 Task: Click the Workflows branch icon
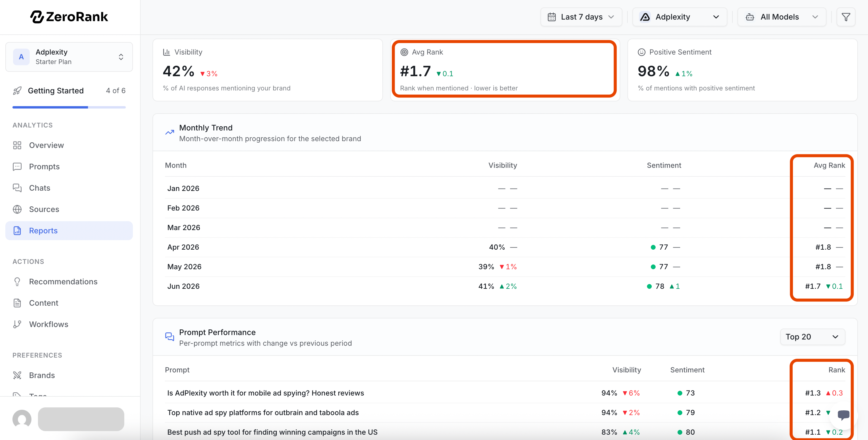coord(17,324)
